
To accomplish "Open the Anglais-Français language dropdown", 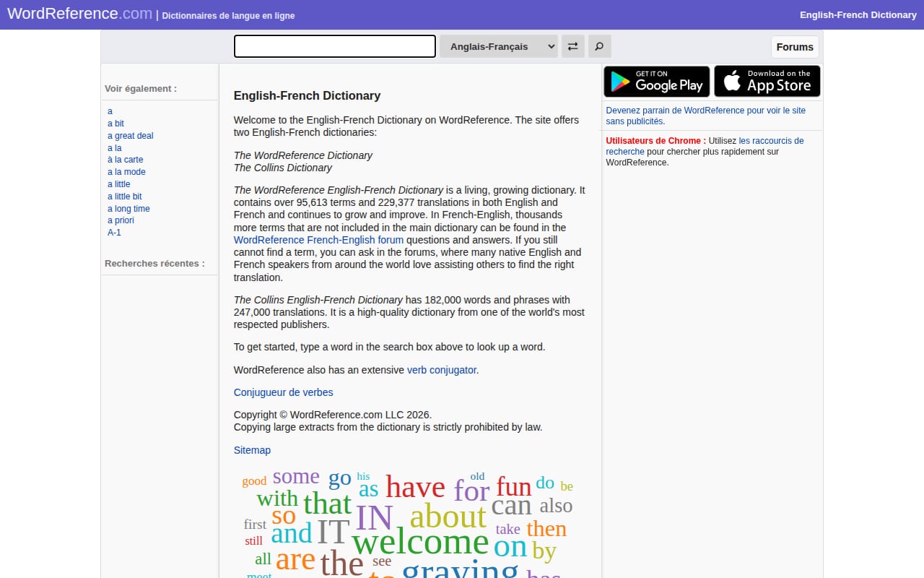I will 499,46.
